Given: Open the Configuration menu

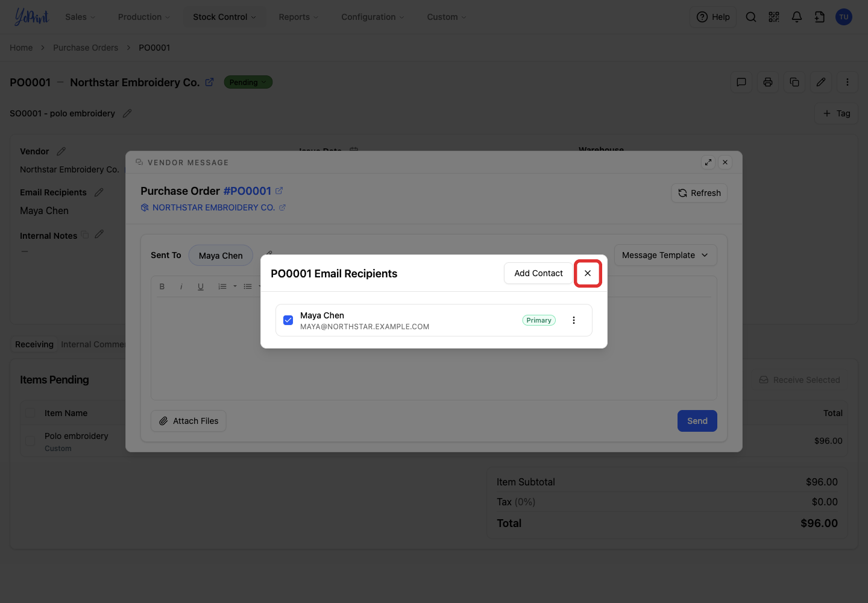Looking at the screenshot, I should [373, 17].
